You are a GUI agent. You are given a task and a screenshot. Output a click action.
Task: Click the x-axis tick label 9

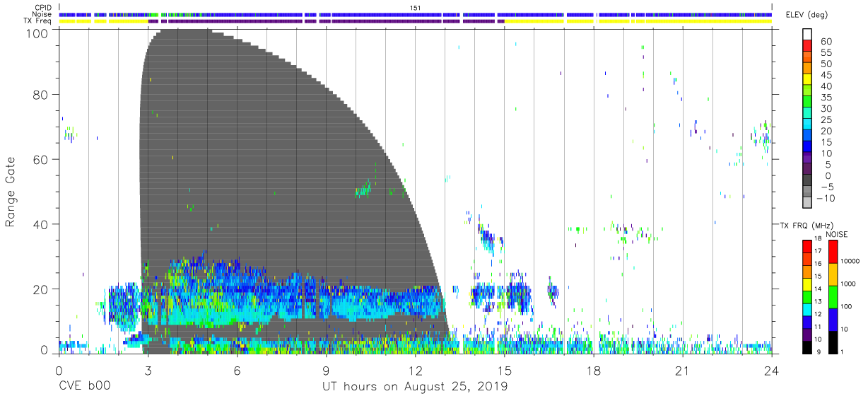[x=326, y=371]
